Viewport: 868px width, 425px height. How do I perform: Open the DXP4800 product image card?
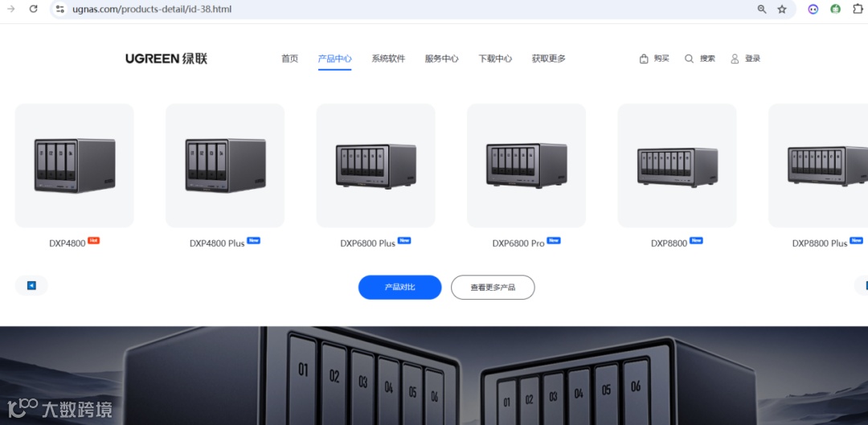click(74, 166)
